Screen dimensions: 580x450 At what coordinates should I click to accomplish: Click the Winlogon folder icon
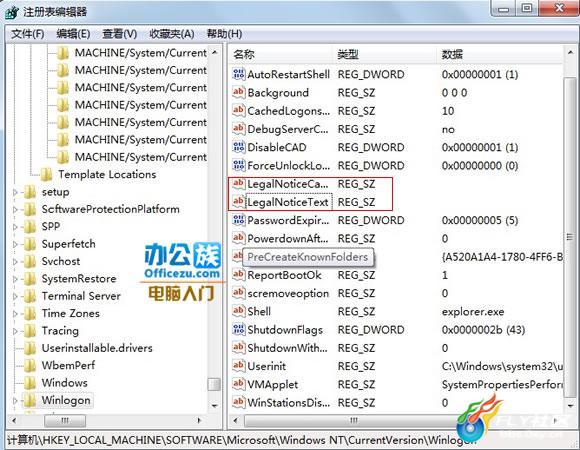click(30, 400)
